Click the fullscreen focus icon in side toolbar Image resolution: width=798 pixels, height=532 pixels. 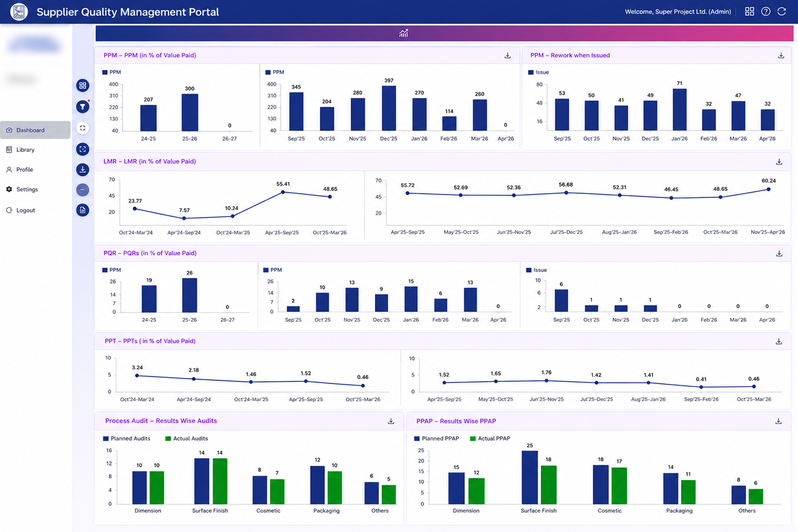(x=82, y=149)
